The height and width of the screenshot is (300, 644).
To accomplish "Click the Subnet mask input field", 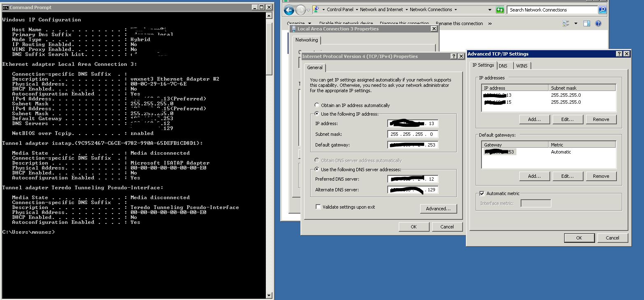I will coord(413,134).
